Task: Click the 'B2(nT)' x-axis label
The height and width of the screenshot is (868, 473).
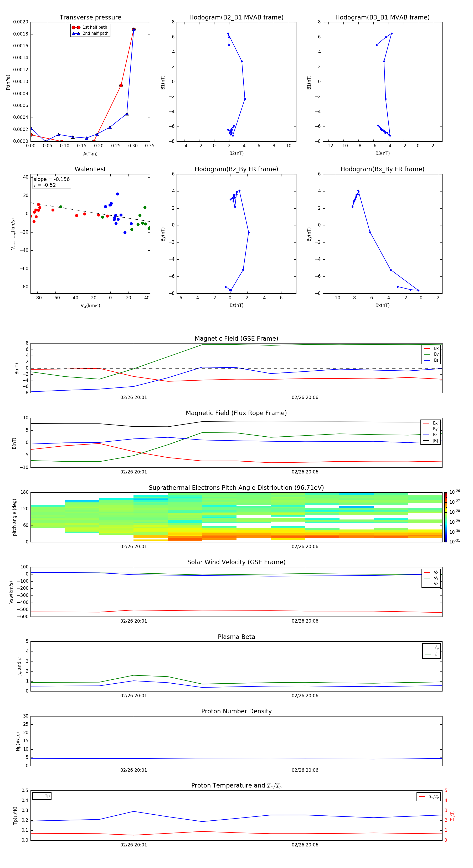Action: point(236,153)
